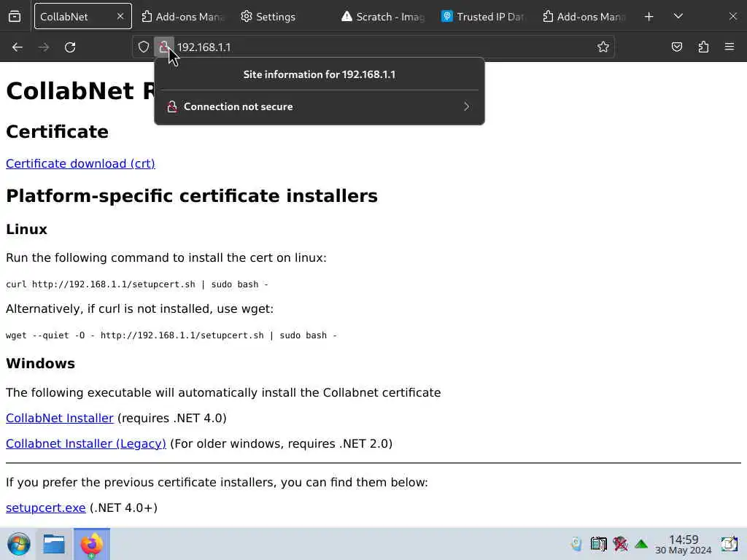Open a new tab with the plus button
Viewport: 747px width, 560px height.
pos(649,17)
